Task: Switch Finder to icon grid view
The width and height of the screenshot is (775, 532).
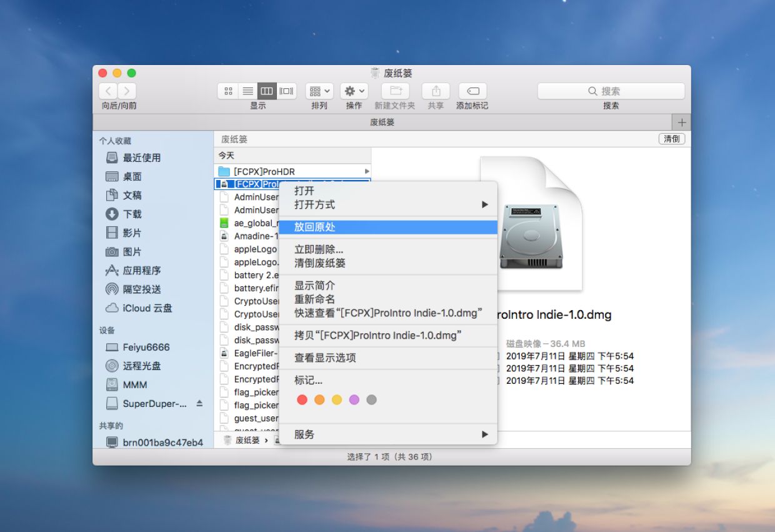Action: (x=228, y=91)
